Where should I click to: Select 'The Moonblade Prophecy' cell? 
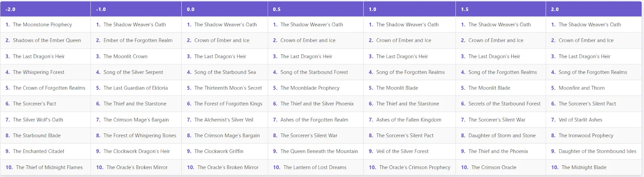coord(310,88)
